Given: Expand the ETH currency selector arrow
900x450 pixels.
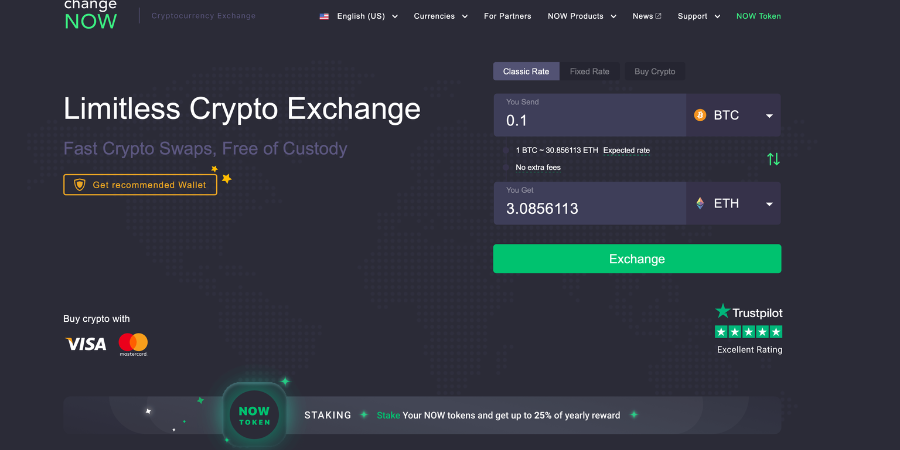Looking at the screenshot, I should (769, 204).
